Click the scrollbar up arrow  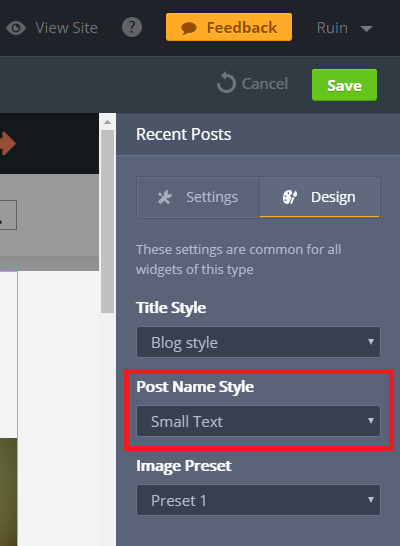[x=108, y=122]
